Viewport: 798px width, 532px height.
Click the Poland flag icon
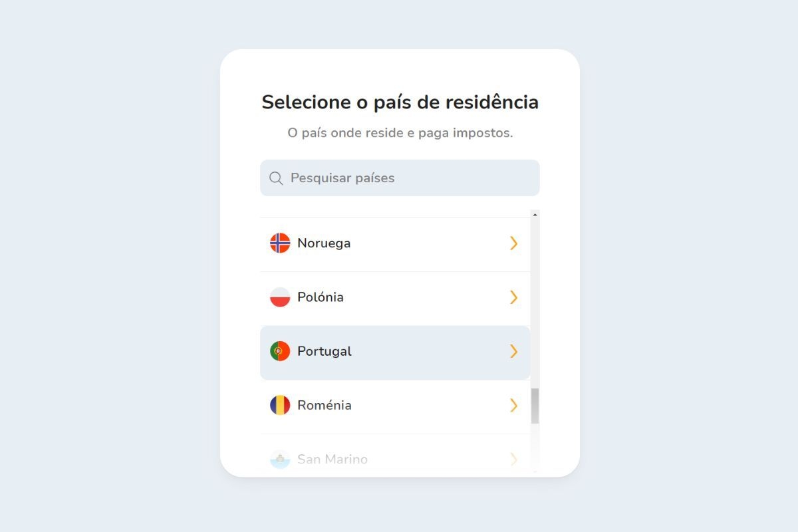(x=281, y=297)
